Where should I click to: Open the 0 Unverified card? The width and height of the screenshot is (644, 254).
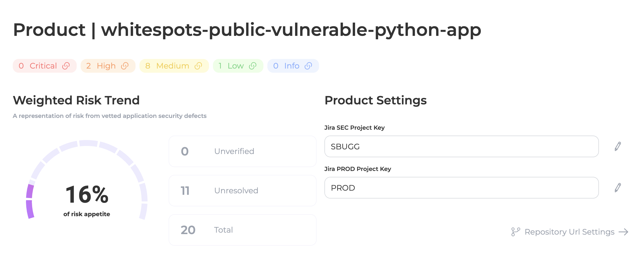coord(243,151)
